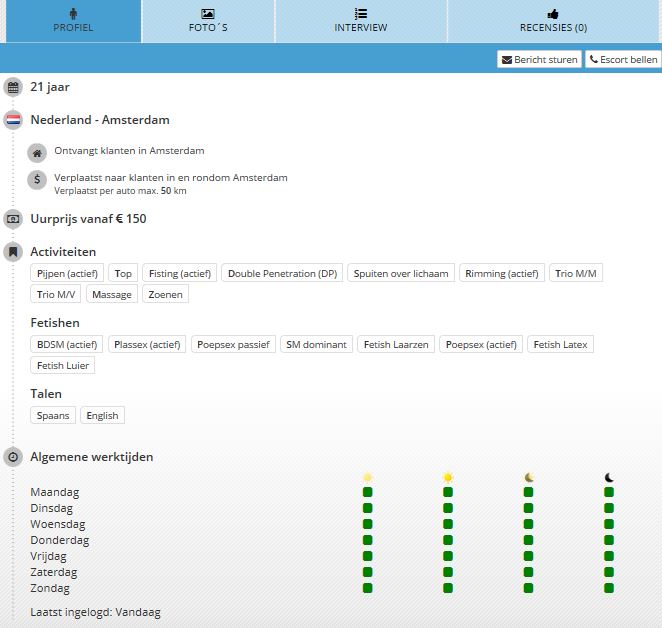Click the calendar icon beside 21 jaar
The height and width of the screenshot is (628, 662).
tap(13, 87)
